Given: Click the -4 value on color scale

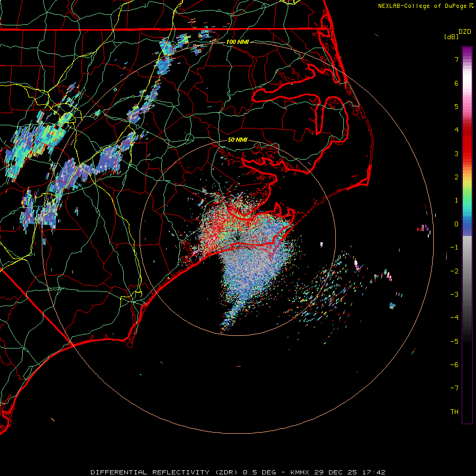Looking at the screenshot, I should (454, 318).
